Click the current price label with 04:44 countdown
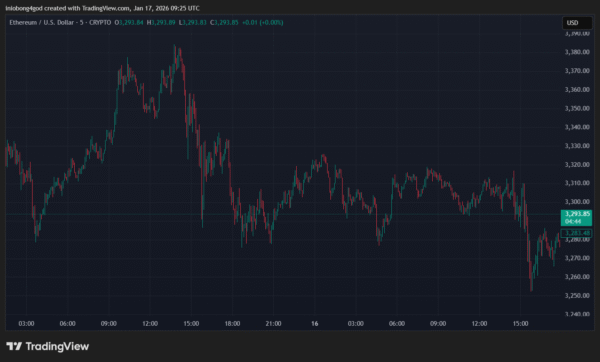This screenshot has height=362, width=600. click(x=576, y=217)
